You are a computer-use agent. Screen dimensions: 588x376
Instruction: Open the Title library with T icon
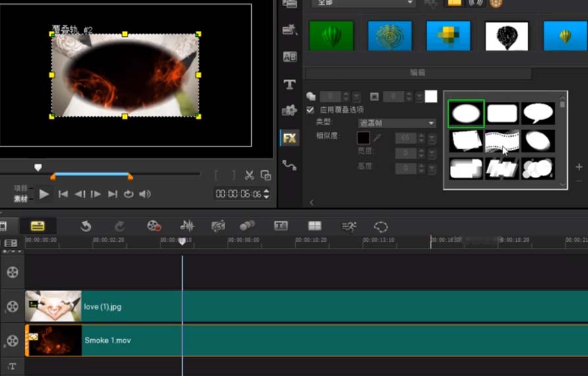[x=289, y=84]
